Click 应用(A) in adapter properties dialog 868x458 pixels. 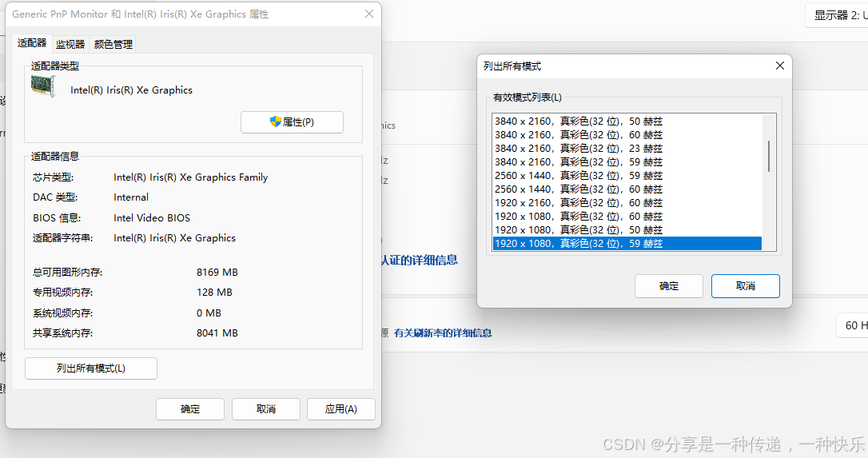pyautogui.click(x=341, y=409)
